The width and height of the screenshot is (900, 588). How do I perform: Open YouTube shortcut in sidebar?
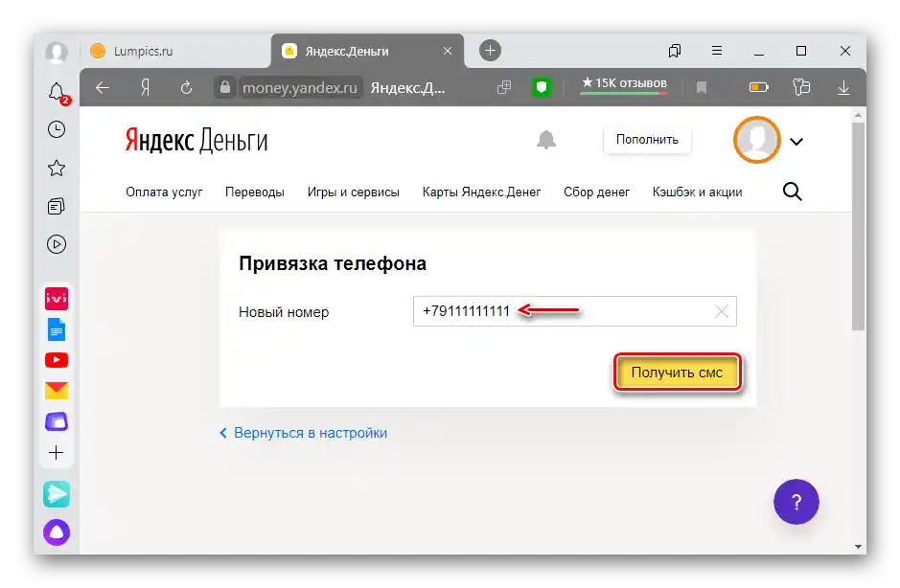[x=57, y=360]
